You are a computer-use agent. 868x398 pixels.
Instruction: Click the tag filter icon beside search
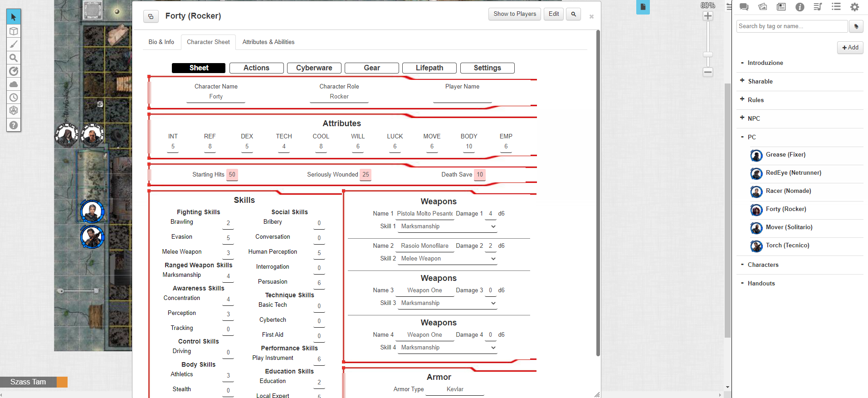[x=856, y=26]
